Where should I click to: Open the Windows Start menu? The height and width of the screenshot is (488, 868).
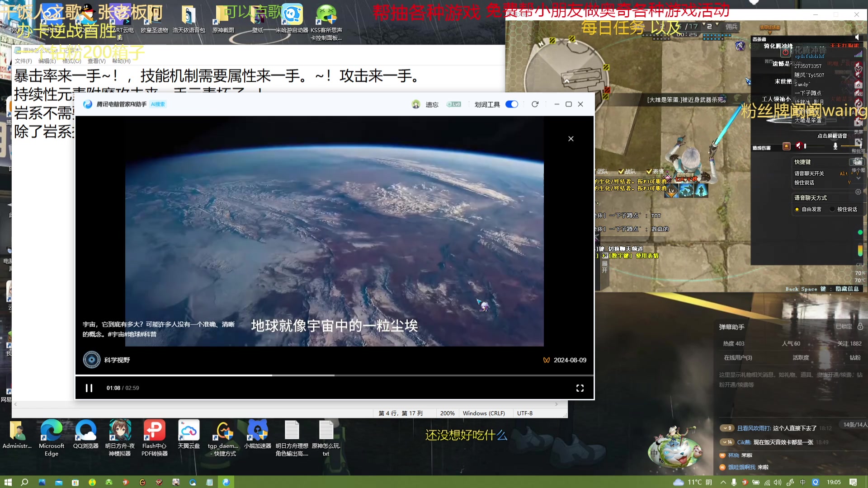8,482
